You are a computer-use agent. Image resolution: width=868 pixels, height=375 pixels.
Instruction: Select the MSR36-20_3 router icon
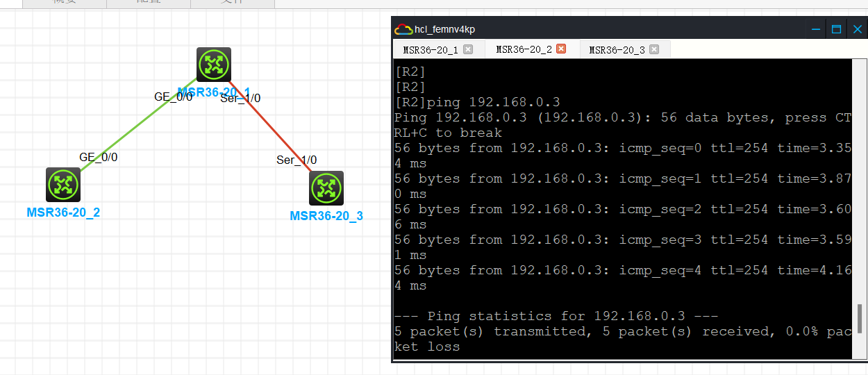pyautogui.click(x=326, y=187)
